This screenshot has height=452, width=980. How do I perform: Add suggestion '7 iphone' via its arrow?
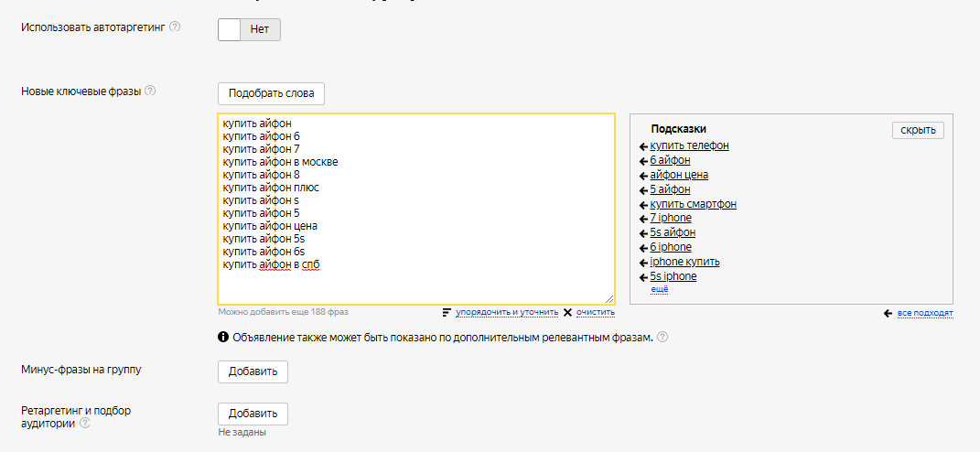[643, 219]
